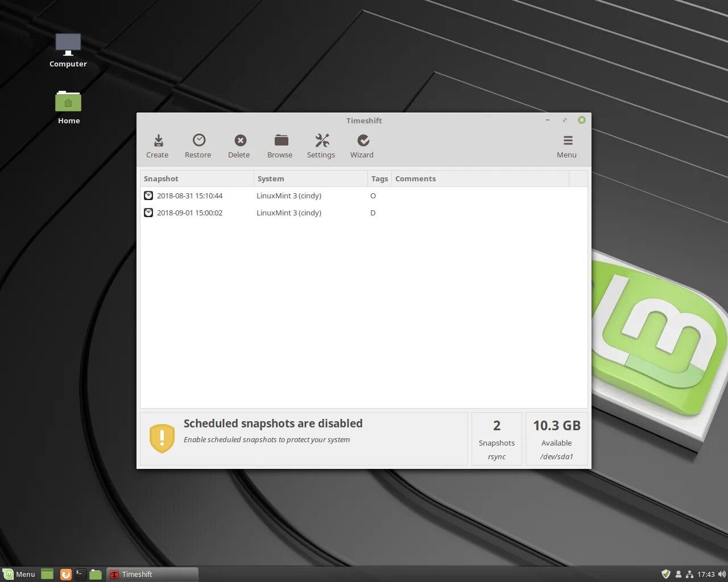Click the Comments column header
Screen dimensions: 728x582
pyautogui.click(x=480, y=178)
